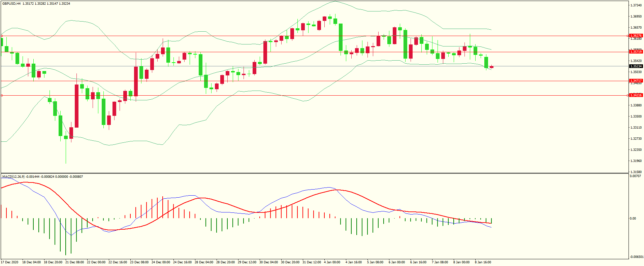
Task: Click the current price 1.35234 label
Action: coord(636,66)
